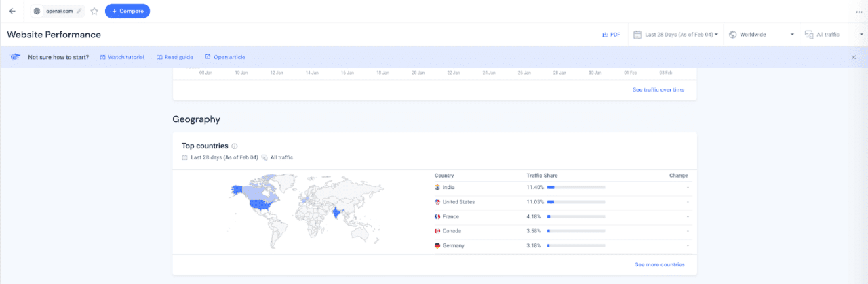Viewport: 868px width, 284px height.
Task: Click See more countries link
Action: pos(659,264)
